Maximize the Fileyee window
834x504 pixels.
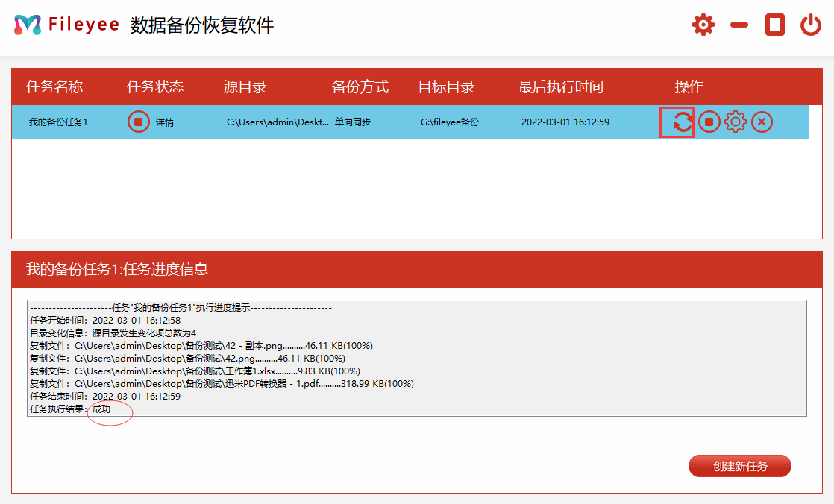[x=775, y=25]
